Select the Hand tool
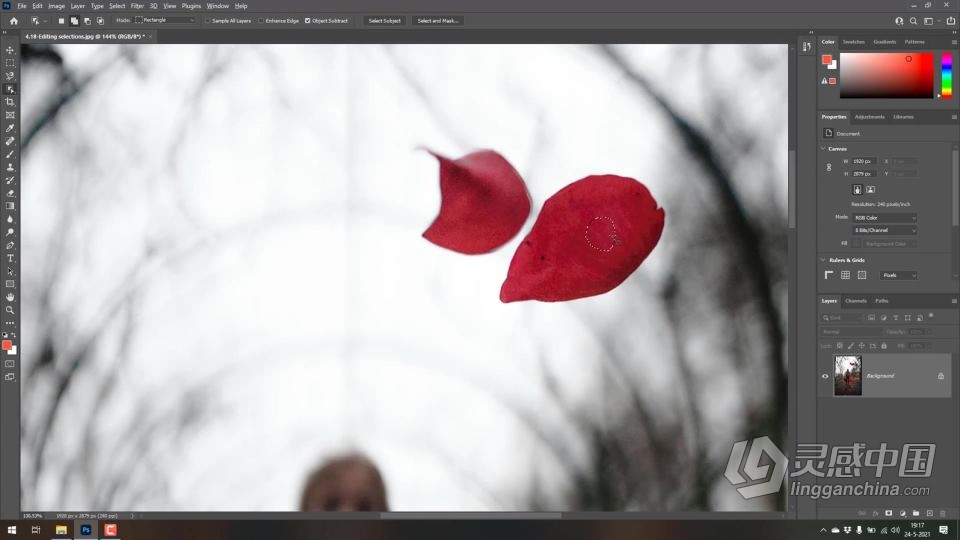The height and width of the screenshot is (540, 960). (10, 297)
